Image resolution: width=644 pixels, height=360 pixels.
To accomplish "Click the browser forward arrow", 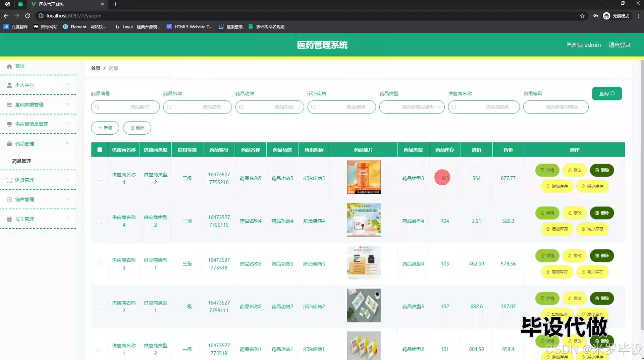I will (17, 16).
